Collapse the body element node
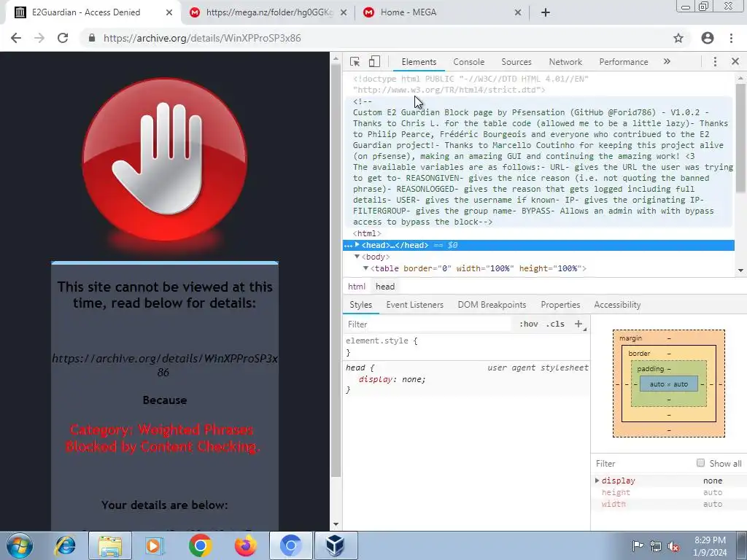The height and width of the screenshot is (560, 747). click(357, 257)
